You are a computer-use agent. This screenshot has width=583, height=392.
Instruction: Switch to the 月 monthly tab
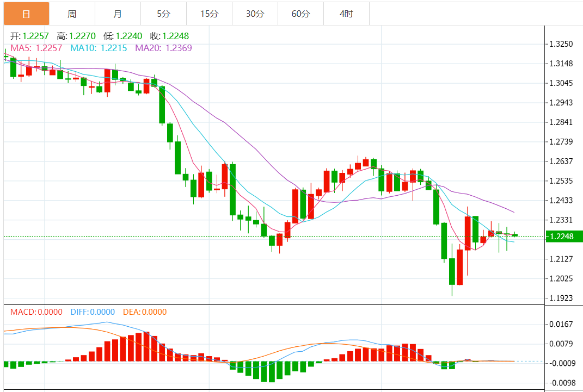click(118, 14)
